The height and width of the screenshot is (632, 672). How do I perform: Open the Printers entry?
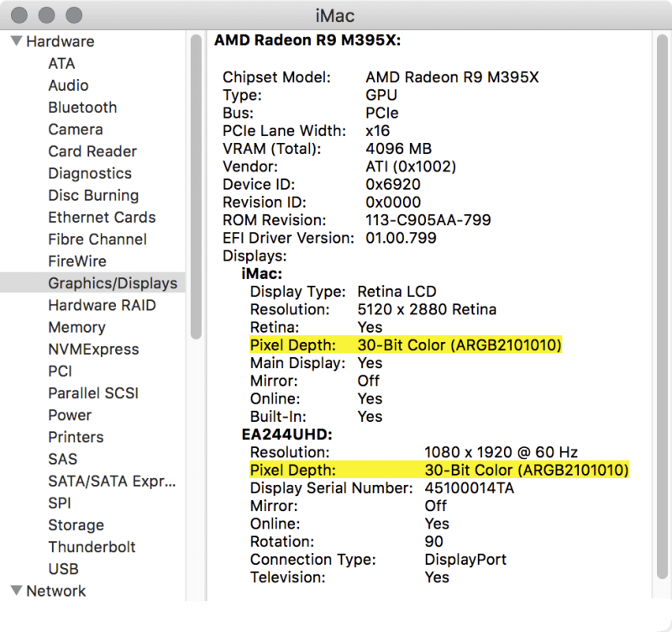coord(76,437)
